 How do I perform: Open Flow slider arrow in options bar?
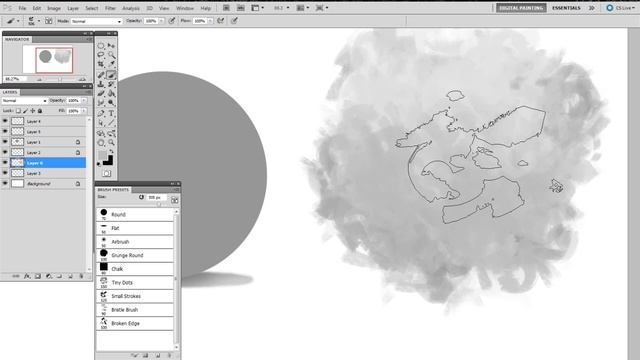coord(210,21)
